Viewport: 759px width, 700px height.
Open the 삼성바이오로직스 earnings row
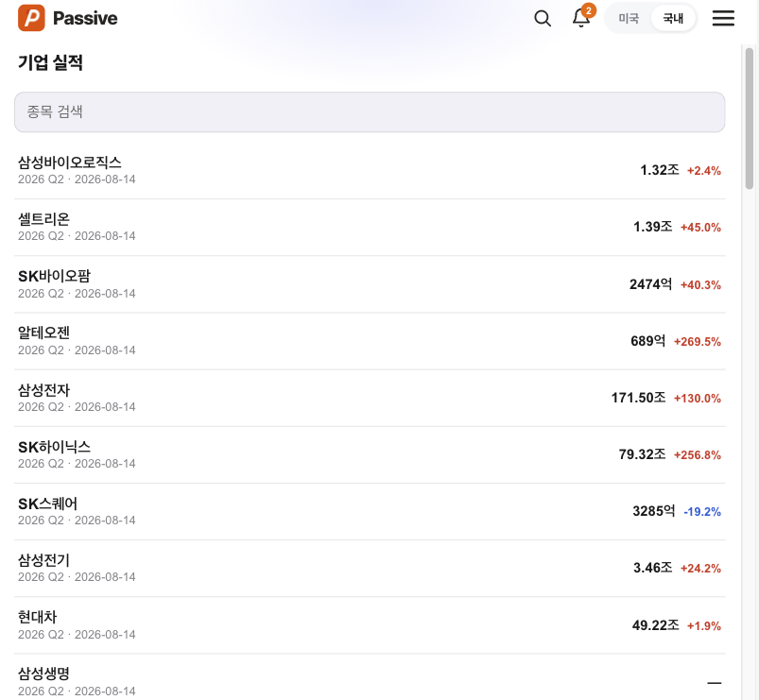tap(370, 170)
